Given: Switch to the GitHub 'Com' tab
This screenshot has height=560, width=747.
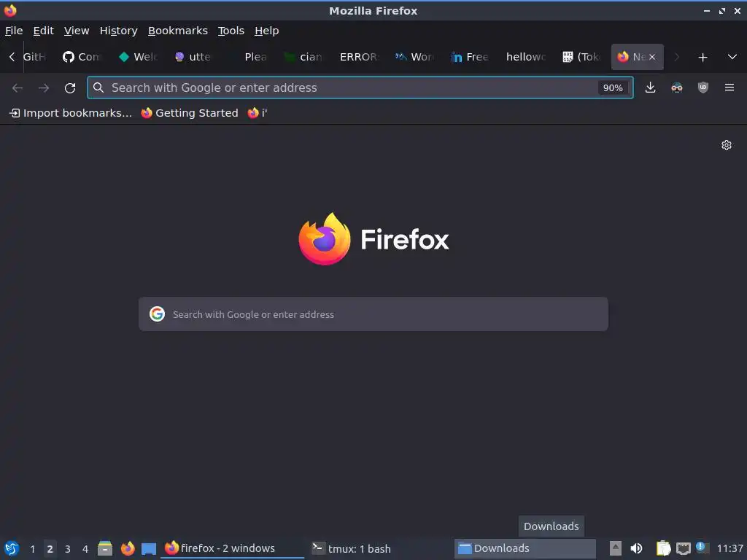Looking at the screenshot, I should click(x=82, y=57).
